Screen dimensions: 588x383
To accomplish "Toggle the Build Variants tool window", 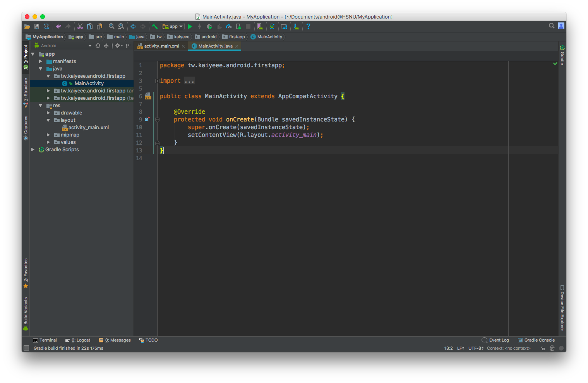I will coord(26,314).
